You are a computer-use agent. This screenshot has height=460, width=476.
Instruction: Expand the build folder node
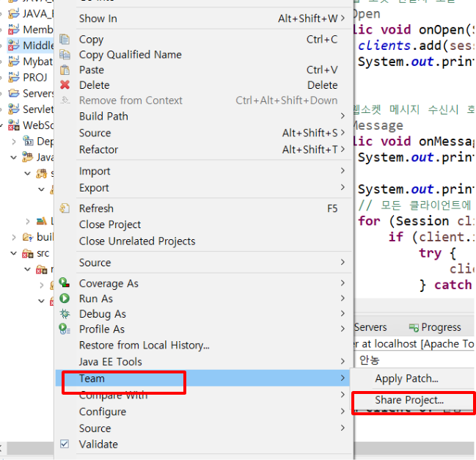(x=14, y=237)
